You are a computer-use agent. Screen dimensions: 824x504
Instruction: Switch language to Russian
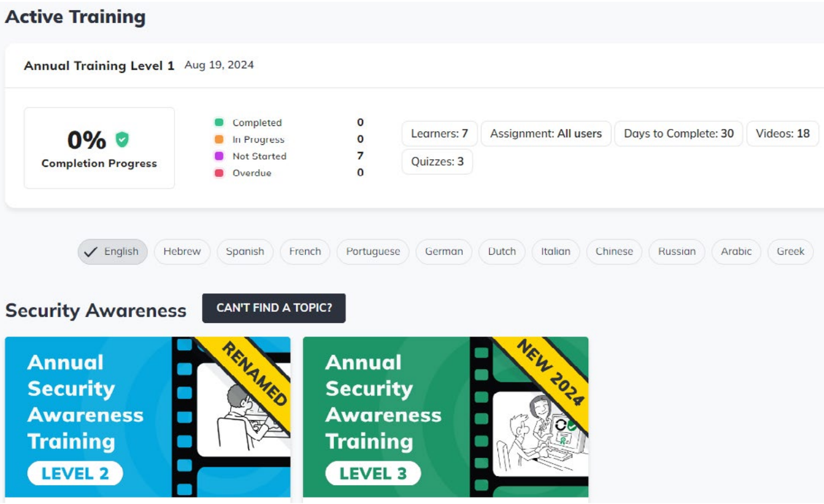[677, 251]
